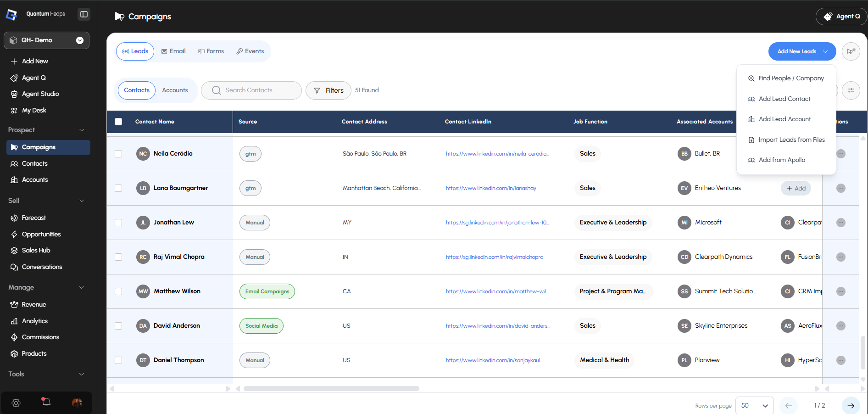This screenshot has width=868, height=414.
Task: Switch to the Accounts tab
Action: pyautogui.click(x=175, y=90)
